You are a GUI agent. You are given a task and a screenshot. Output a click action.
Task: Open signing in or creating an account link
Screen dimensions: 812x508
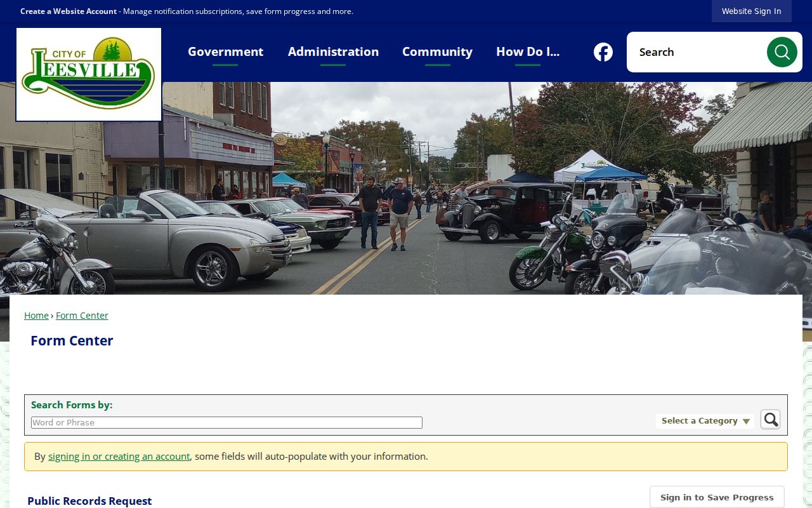click(x=119, y=457)
